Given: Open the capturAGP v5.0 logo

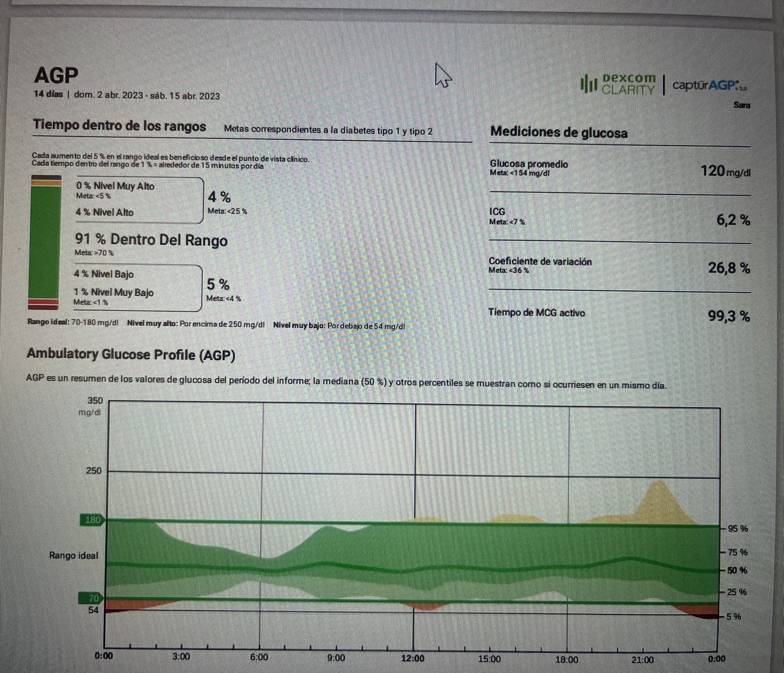Looking at the screenshot, I should click(x=706, y=84).
